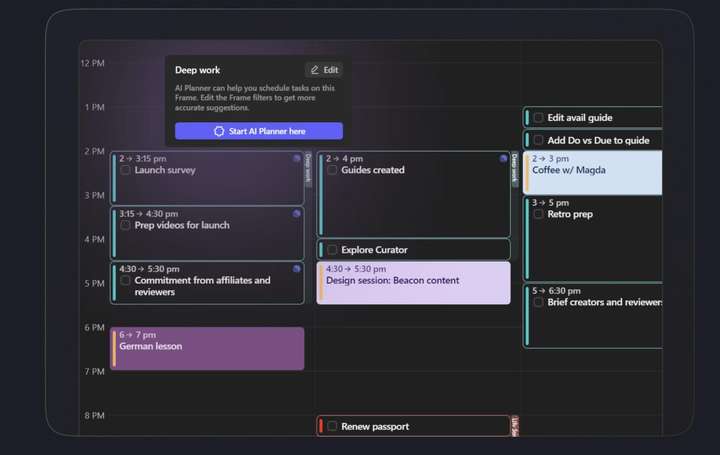Viewport: 720px width, 455px height.
Task: Click the Retro prep task title
Action: [x=570, y=214]
